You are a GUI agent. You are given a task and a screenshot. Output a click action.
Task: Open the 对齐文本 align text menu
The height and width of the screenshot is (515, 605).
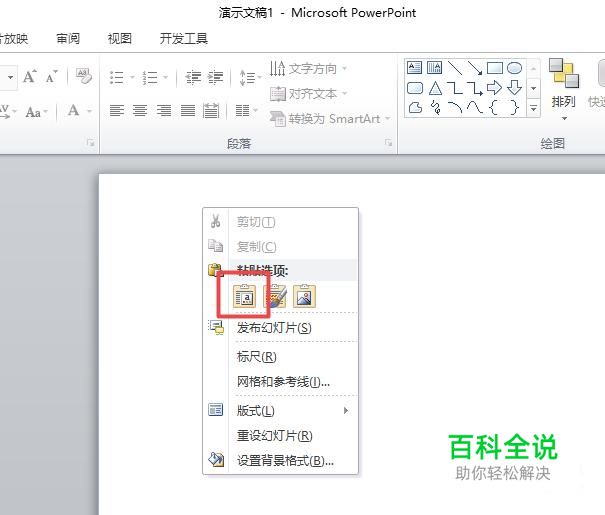(308, 93)
